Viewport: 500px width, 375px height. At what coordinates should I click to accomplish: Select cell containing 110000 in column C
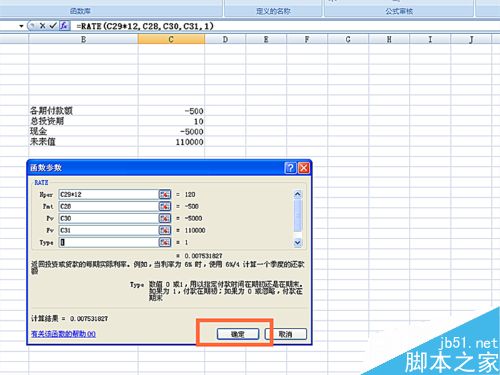(x=171, y=142)
